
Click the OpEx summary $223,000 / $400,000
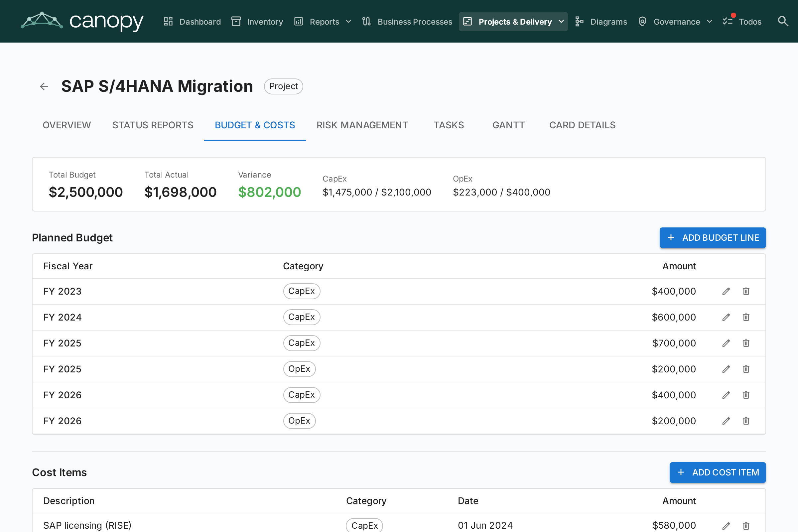tap(501, 193)
